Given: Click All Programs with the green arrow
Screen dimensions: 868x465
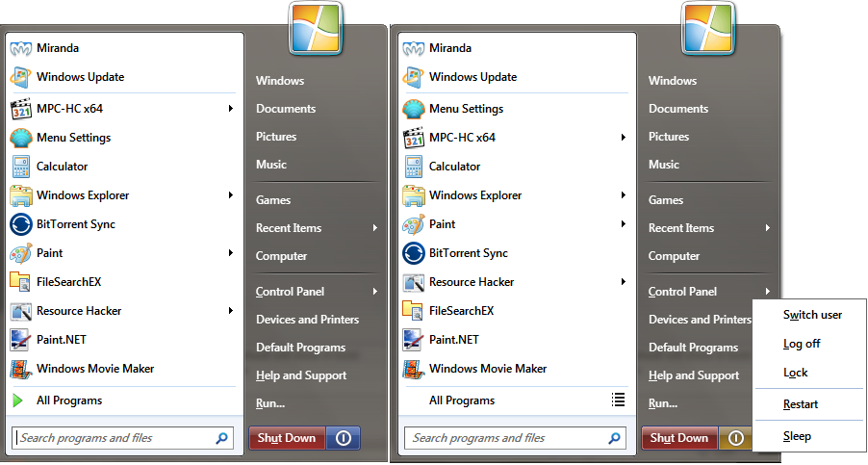Looking at the screenshot, I should pos(68,400).
